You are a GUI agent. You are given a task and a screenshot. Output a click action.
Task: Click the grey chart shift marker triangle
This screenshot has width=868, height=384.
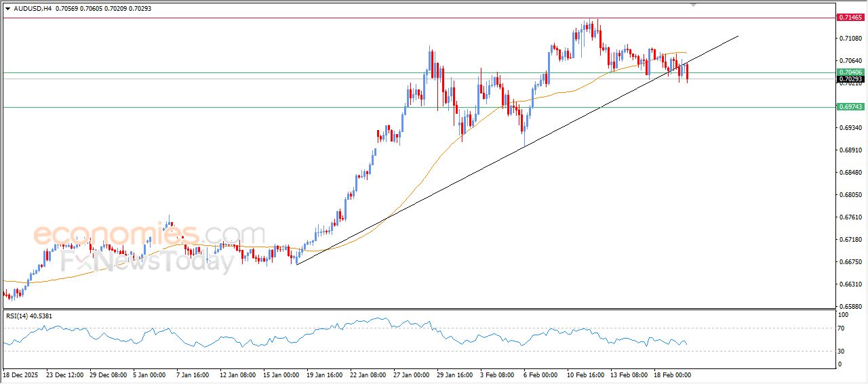point(693,4)
